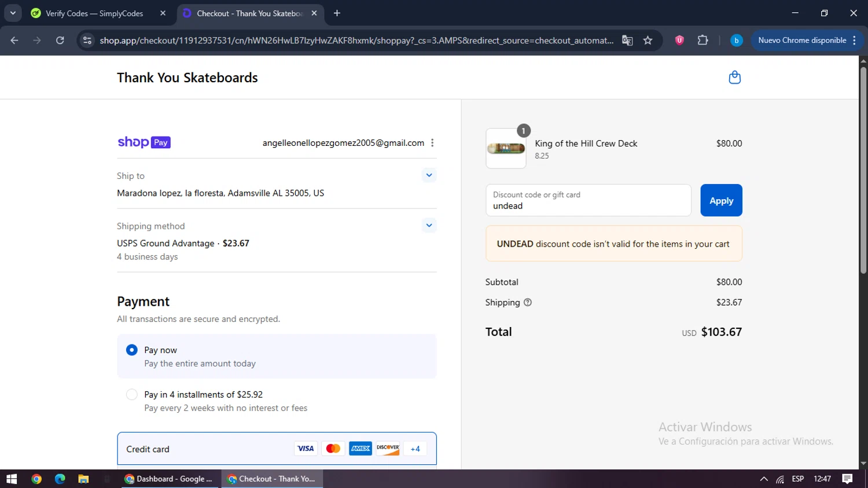Screen dimensions: 868x488
Task: Click the USPS Ground Advantage text
Action: click(x=165, y=243)
